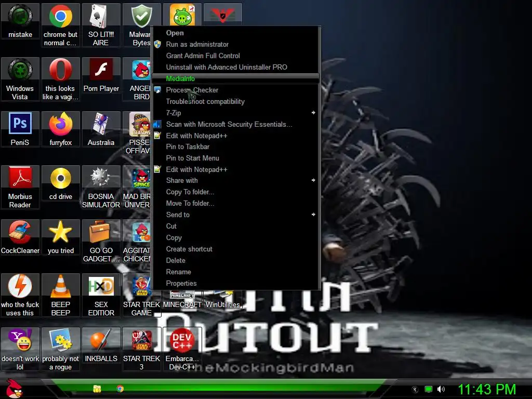
Task: Expand the 7-Zip submenu
Action: pyautogui.click(x=235, y=113)
